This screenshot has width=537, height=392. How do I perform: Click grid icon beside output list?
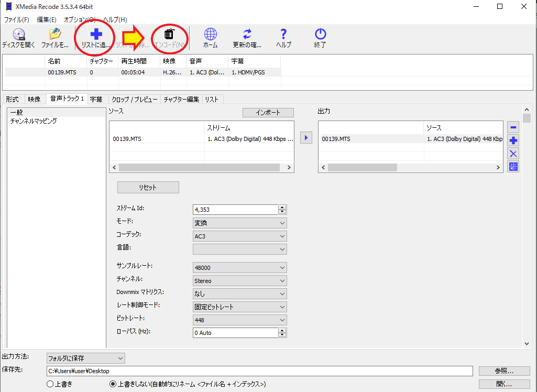coord(513,167)
